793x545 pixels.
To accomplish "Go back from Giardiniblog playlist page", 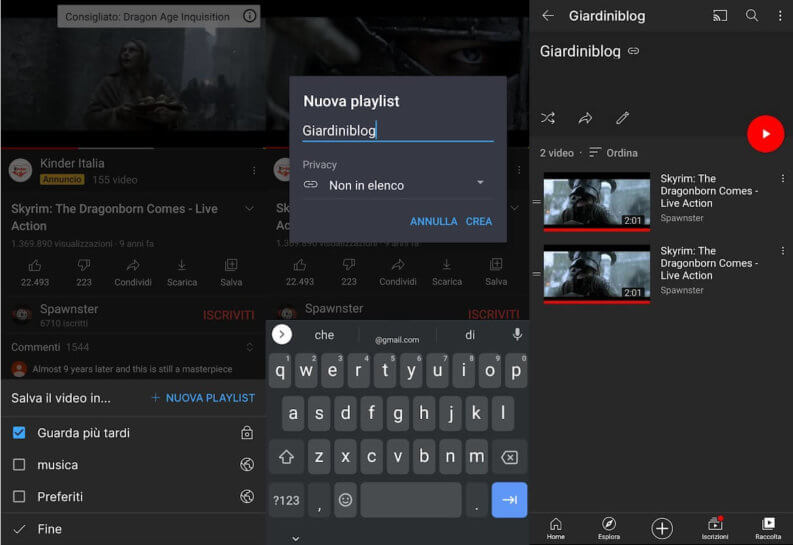I will click(x=548, y=16).
